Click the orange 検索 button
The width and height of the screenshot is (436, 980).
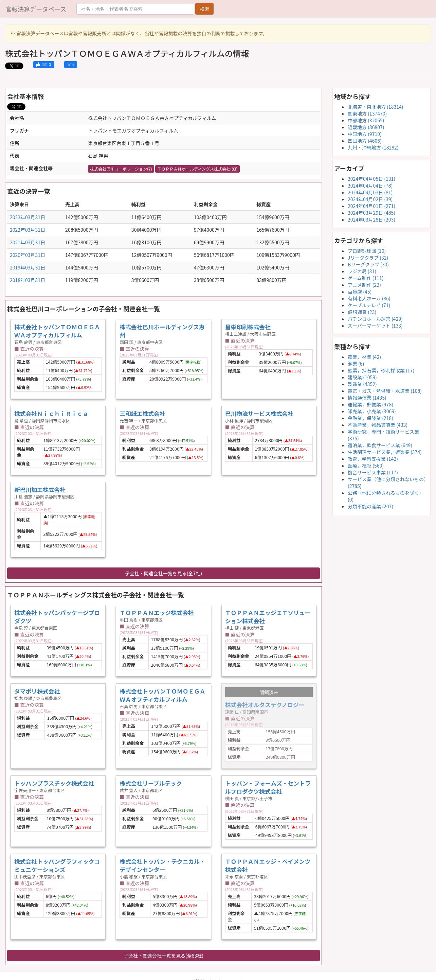[204, 9]
